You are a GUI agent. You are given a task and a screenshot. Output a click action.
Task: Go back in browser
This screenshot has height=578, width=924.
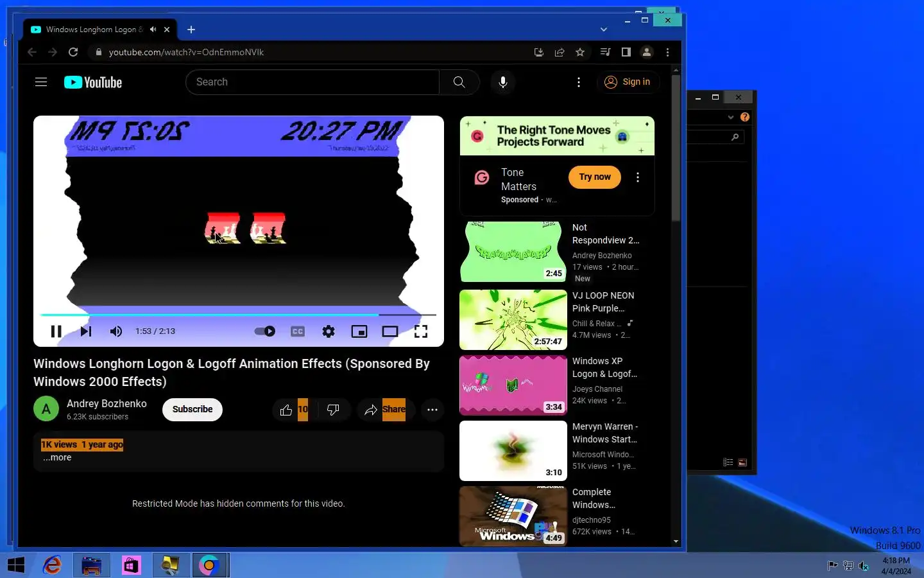[x=32, y=52]
